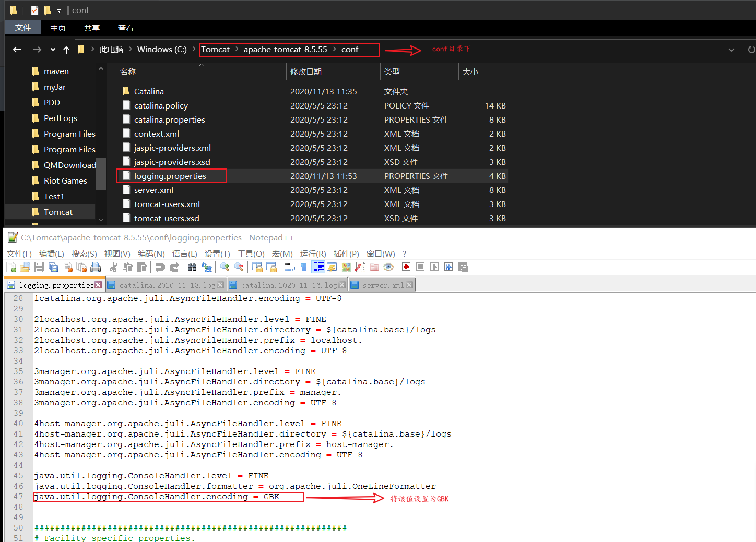
Task: Click the Copy toolbar icon
Action: pyautogui.click(x=127, y=267)
